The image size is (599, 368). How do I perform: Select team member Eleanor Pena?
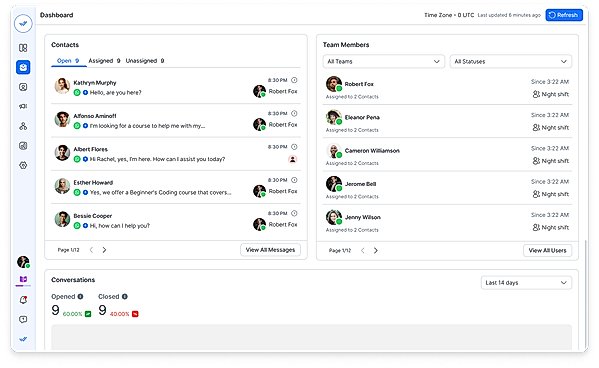coord(447,122)
